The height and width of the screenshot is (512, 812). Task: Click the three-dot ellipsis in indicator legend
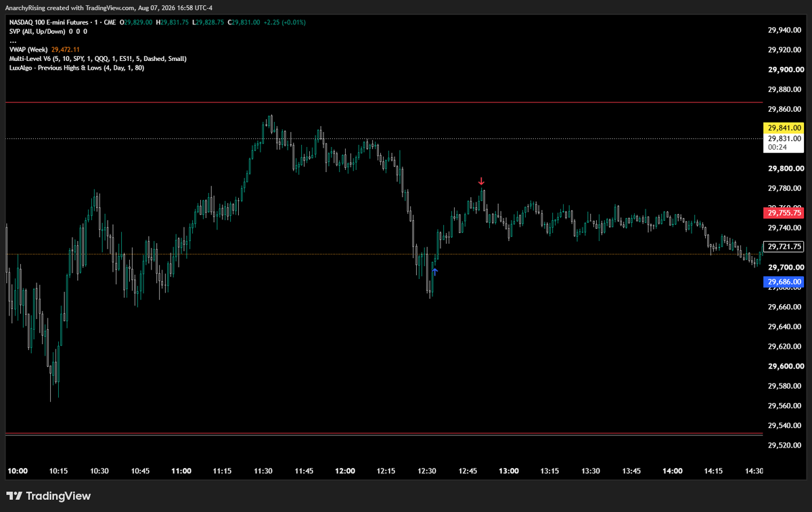(x=13, y=41)
